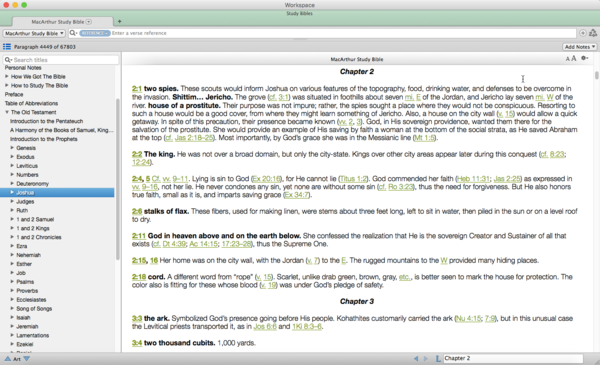The height and width of the screenshot is (365, 600).
Task: Expand the Judges tree item
Action: 12,201
